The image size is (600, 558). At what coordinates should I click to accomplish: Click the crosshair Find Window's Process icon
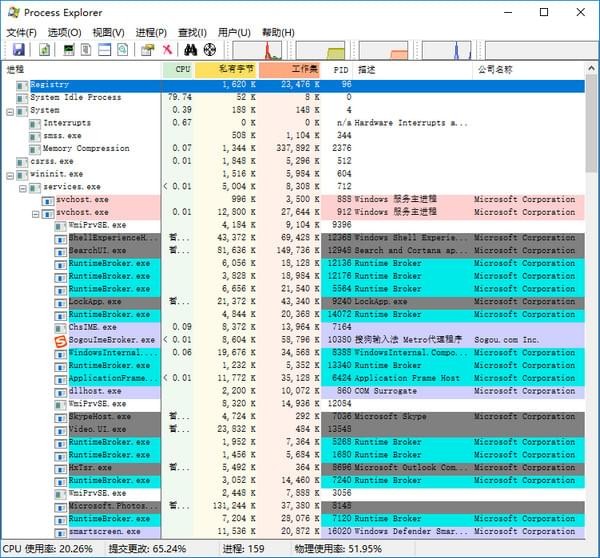click(209, 49)
